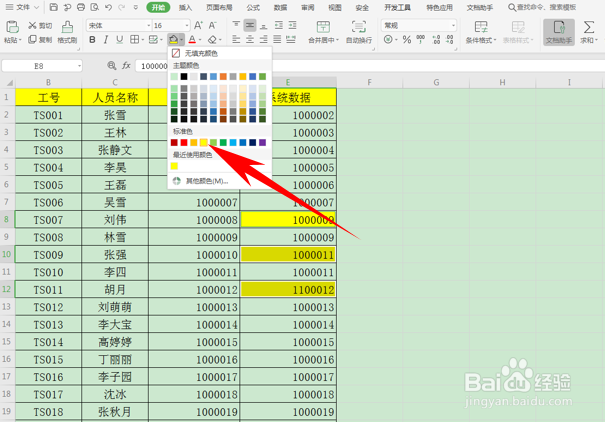Toggle Underline formatting
605x422 pixels.
click(x=120, y=39)
